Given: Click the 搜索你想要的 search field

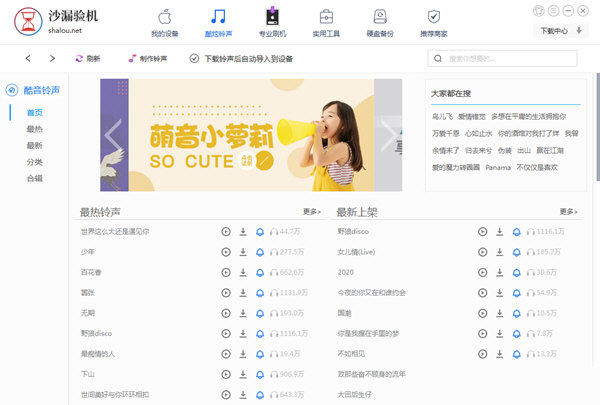Looking at the screenshot, I should pos(500,59).
